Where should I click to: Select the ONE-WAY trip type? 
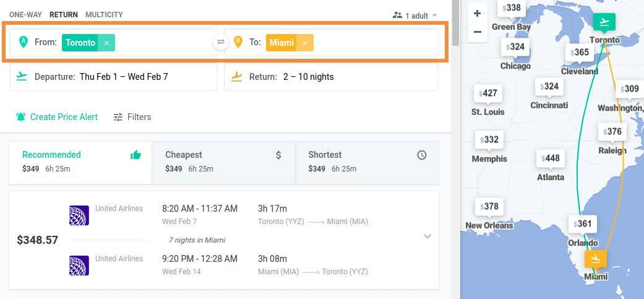[25, 15]
